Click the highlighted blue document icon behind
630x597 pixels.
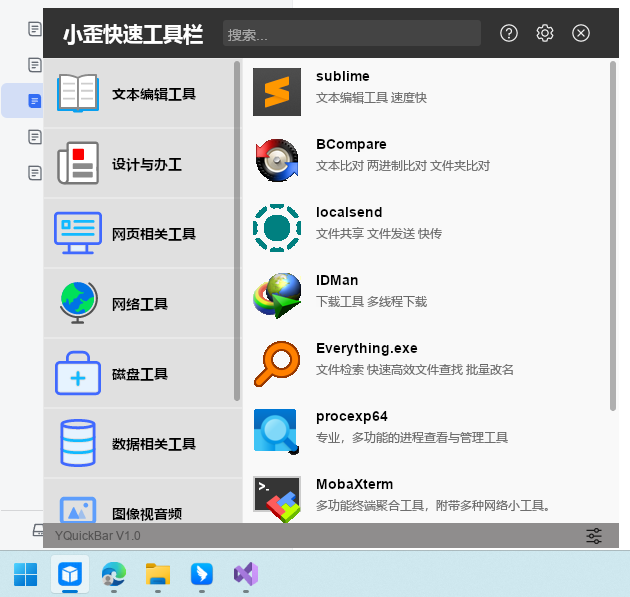[x=35, y=100]
